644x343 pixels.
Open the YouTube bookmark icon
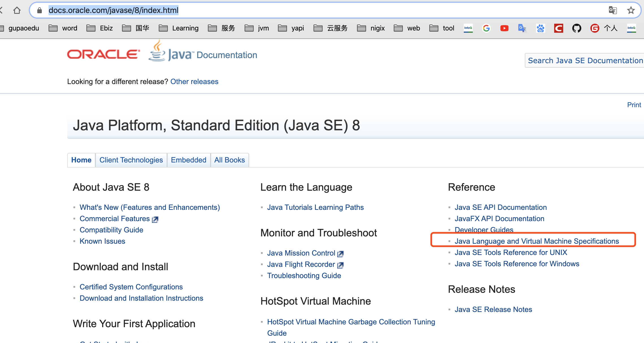coord(504,28)
